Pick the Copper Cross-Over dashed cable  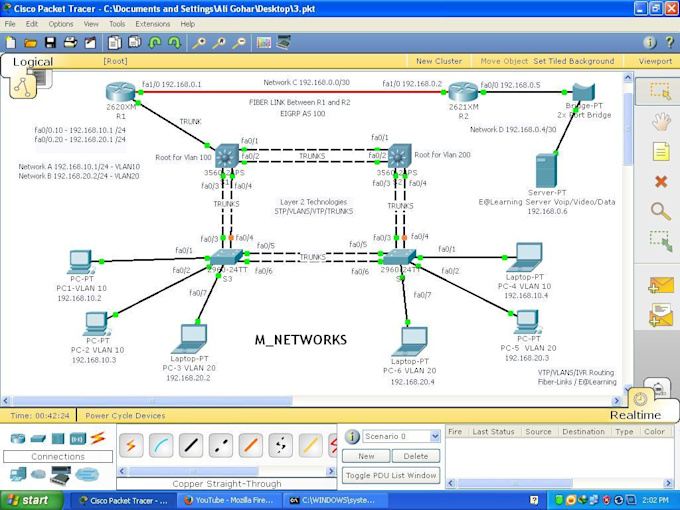pyautogui.click(x=221, y=445)
